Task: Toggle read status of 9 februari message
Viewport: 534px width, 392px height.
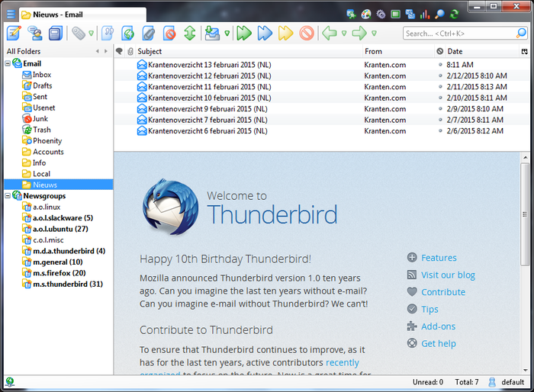Action: tap(440, 108)
